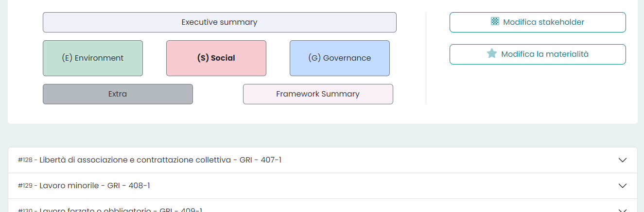Viewport: 644px width, 212px height.
Task: Expand chevron for Libertà di associazione row
Action: tap(623, 160)
